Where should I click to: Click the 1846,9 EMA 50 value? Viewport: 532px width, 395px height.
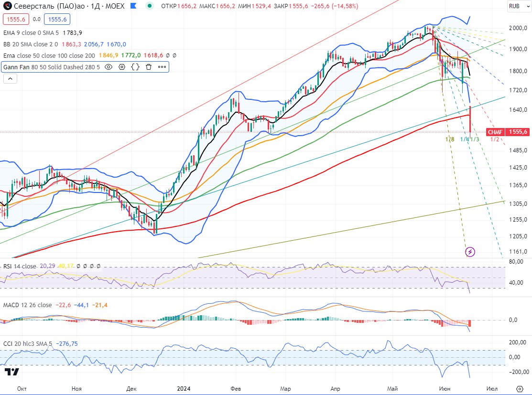(x=109, y=55)
